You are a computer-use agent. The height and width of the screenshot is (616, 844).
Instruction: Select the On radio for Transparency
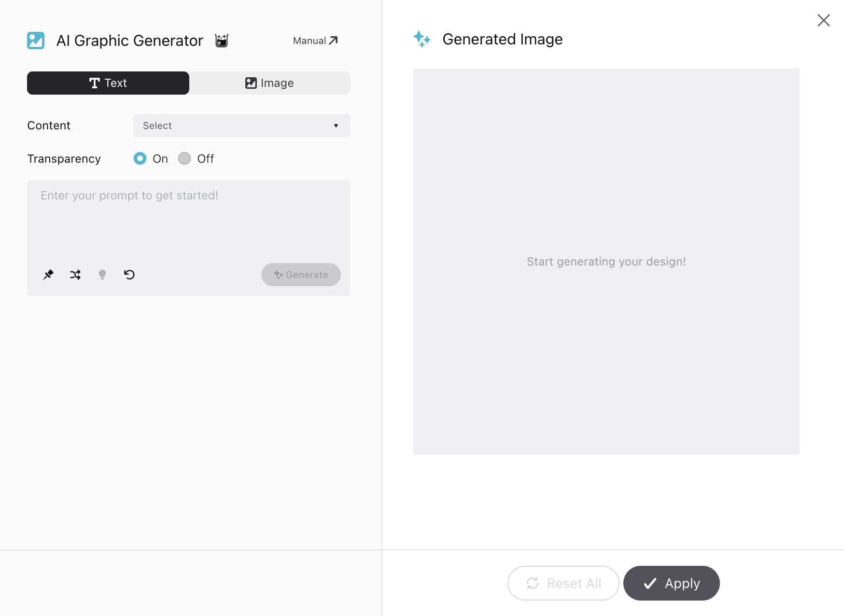[x=140, y=158]
